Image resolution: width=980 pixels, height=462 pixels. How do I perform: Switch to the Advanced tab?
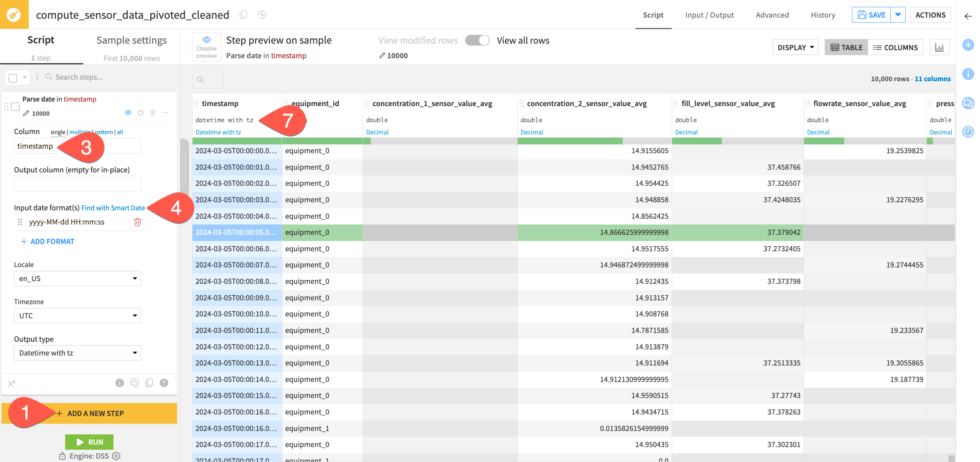tap(772, 15)
